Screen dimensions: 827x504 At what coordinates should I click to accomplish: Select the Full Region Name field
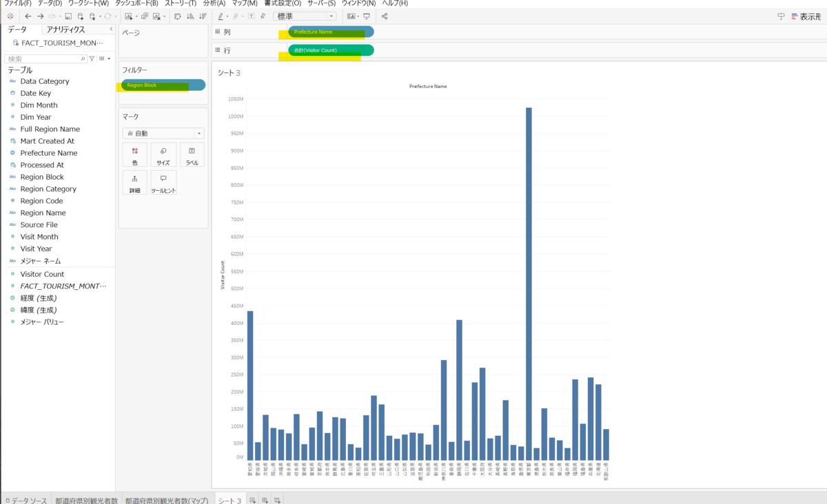(50, 129)
